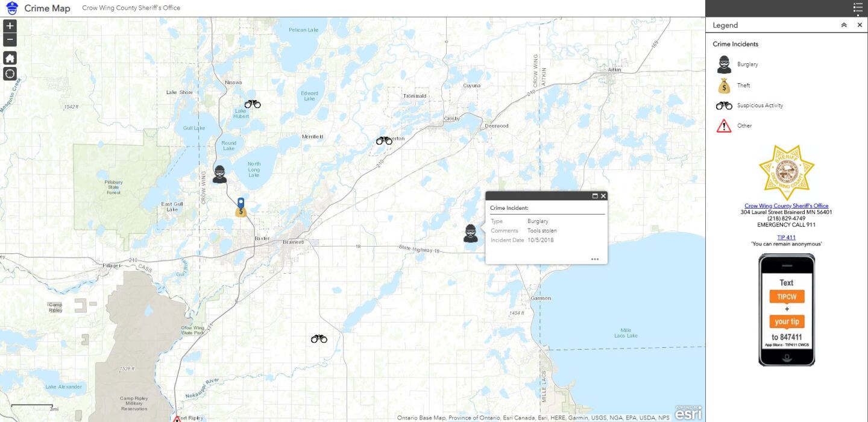This screenshot has width=868, height=422.
Task: Click the find my location button
Action: pyautogui.click(x=10, y=74)
